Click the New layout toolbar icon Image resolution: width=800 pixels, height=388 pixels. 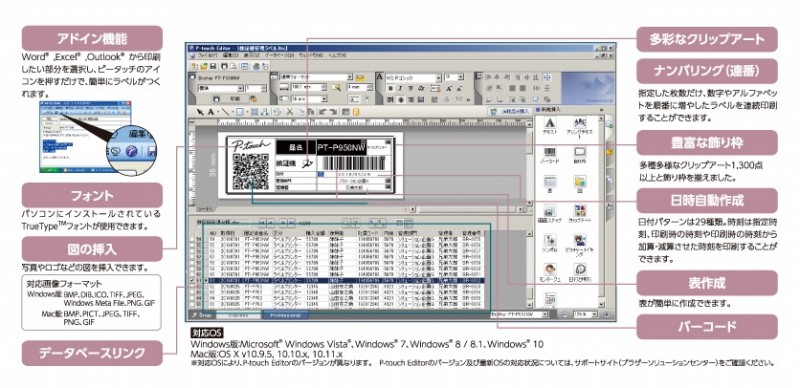(194, 66)
